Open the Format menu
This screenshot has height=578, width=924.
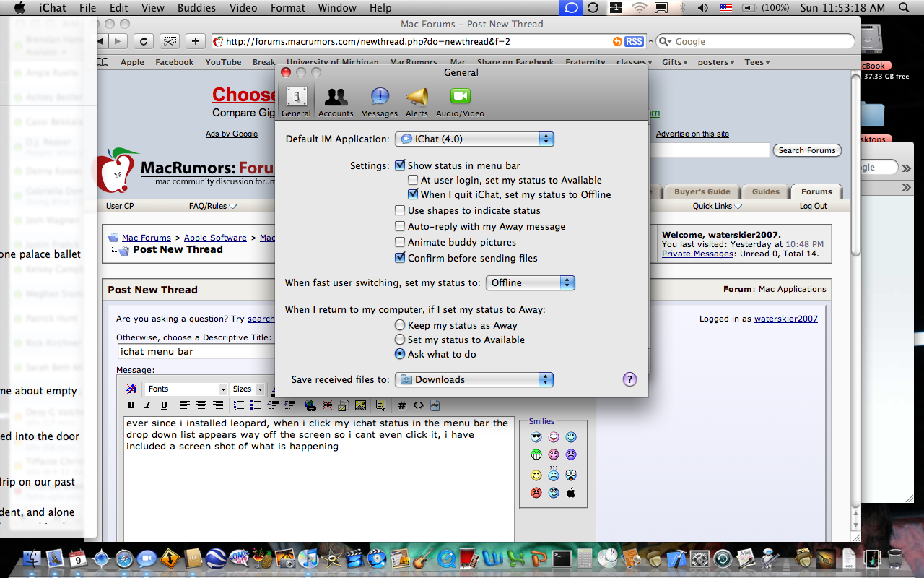click(288, 8)
